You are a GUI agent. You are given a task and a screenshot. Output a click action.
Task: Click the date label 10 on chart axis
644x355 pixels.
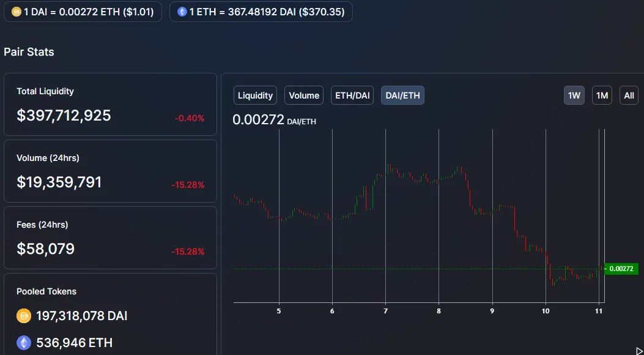click(x=546, y=311)
